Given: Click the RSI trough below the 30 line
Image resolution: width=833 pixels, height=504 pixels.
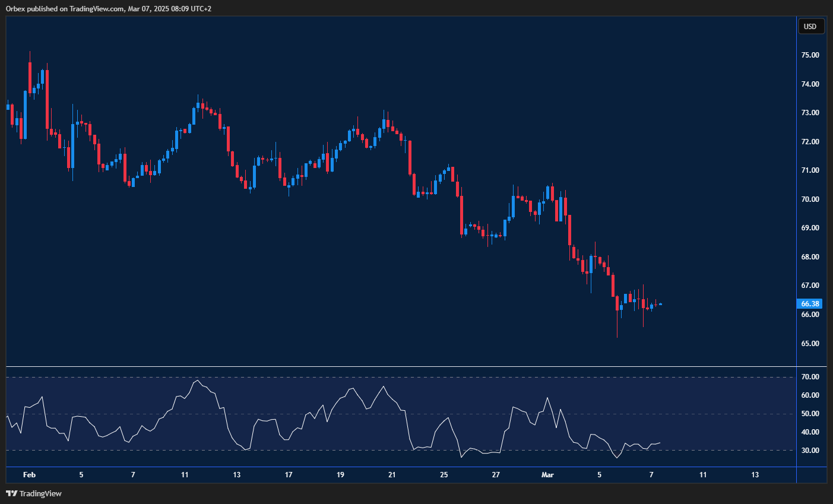Looking at the screenshot, I should [x=616, y=458].
